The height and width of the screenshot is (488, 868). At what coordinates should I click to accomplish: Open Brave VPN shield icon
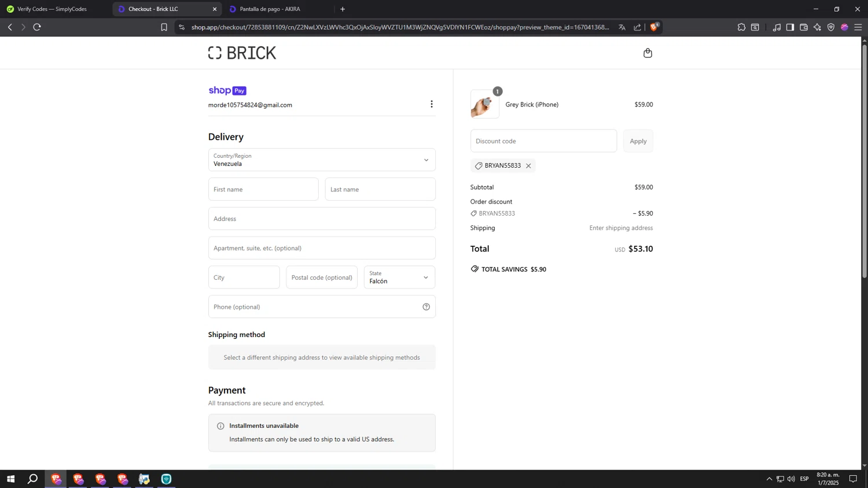[x=831, y=27]
